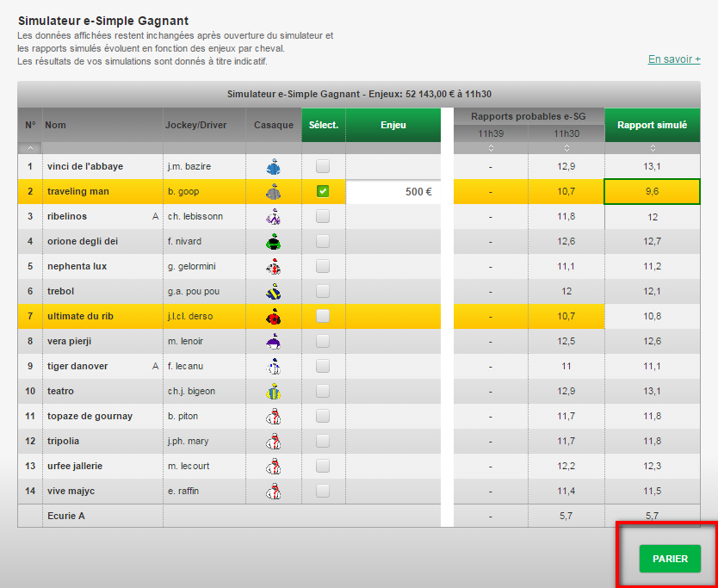This screenshot has height=588, width=718.
Task: Click jockey name f. nivard
Action: (184, 241)
